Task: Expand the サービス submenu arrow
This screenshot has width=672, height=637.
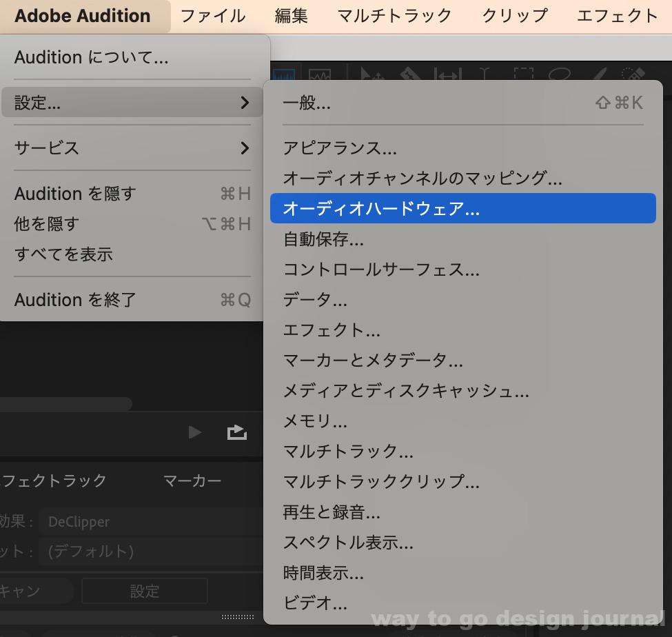Action: point(245,148)
